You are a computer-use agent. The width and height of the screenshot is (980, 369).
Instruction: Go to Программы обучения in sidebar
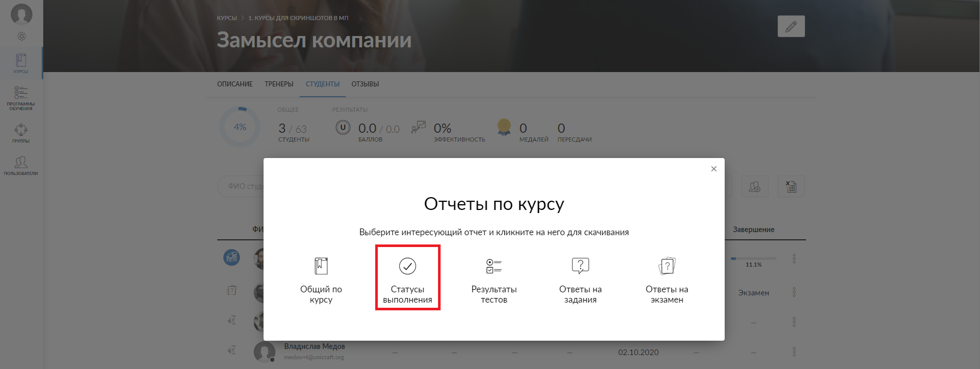[x=21, y=97]
